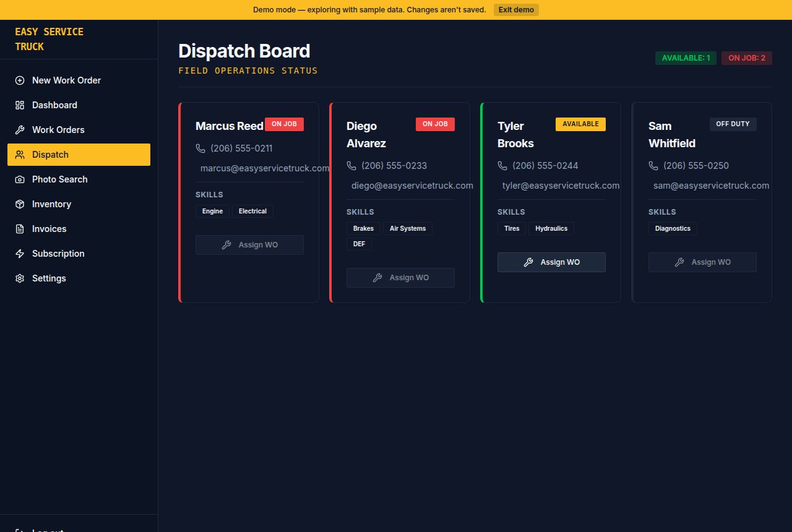This screenshot has height=532, width=792.
Task: Click tyler@easyservicetruck.com email
Action: tap(561, 186)
